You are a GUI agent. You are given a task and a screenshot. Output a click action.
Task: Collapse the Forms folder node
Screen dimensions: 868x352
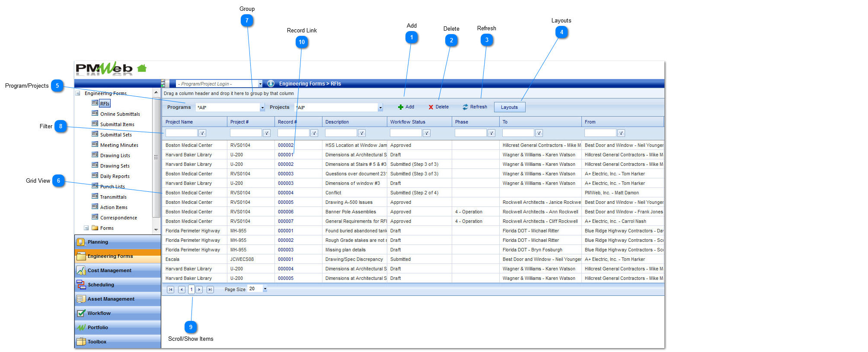86,228
